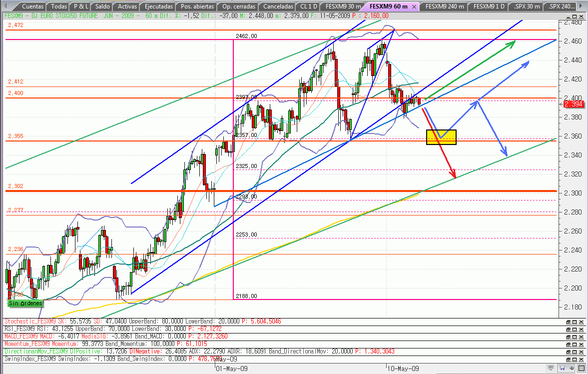
Task: Close the DirectionanMov_FESXM9 indicator panel
Action: coord(581,352)
